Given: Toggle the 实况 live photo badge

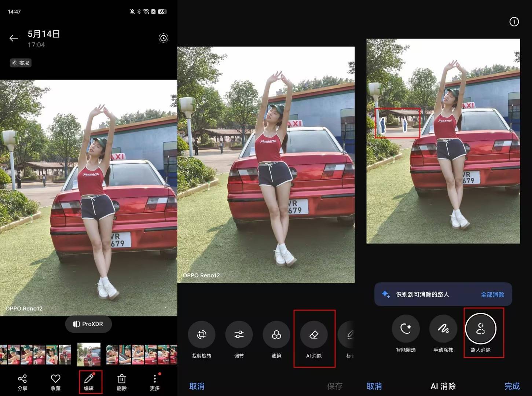Looking at the screenshot, I should [21, 63].
